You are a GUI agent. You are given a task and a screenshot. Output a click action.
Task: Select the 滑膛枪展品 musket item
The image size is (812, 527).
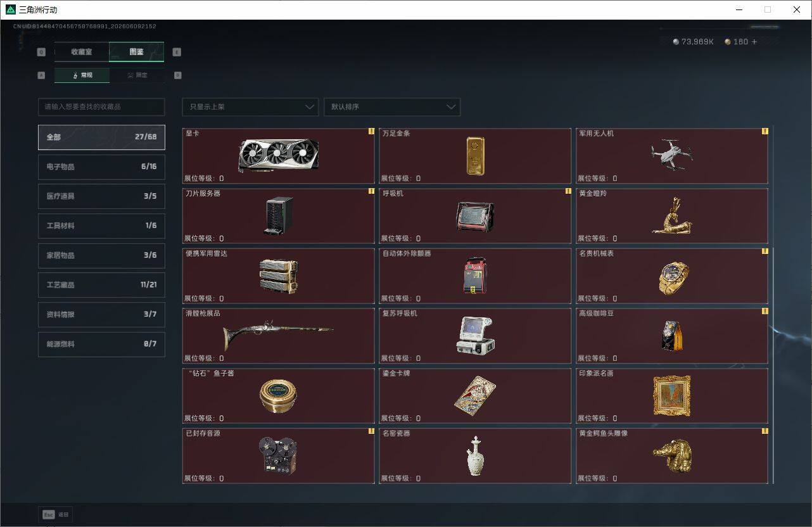[x=279, y=336]
